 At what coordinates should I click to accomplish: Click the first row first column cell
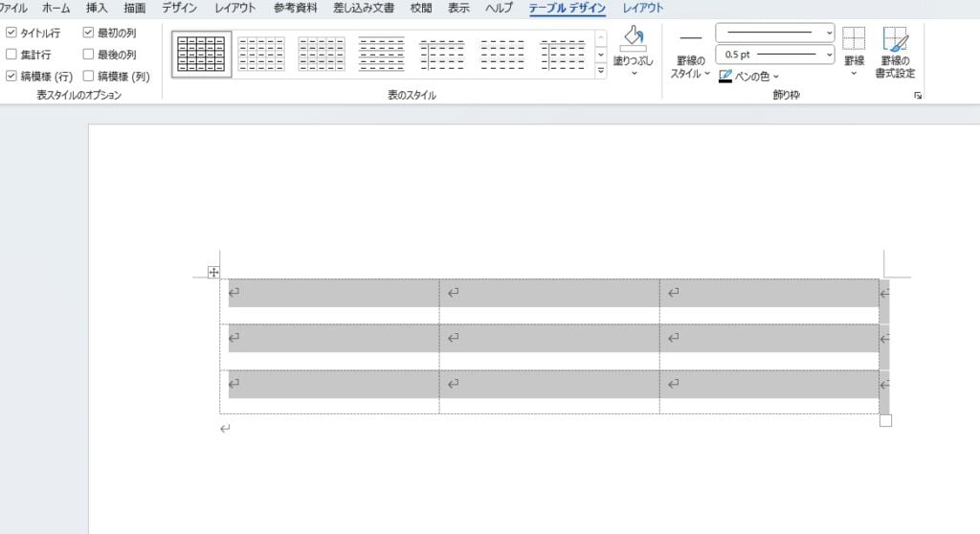click(x=329, y=300)
